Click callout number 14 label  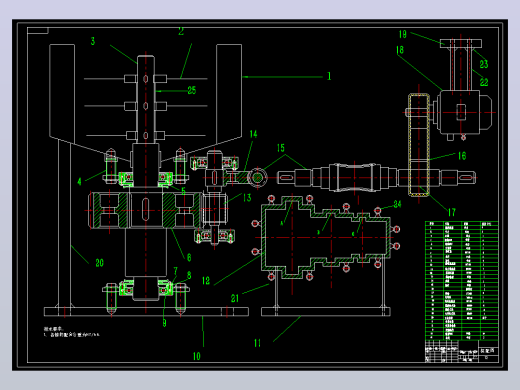pyautogui.click(x=253, y=134)
